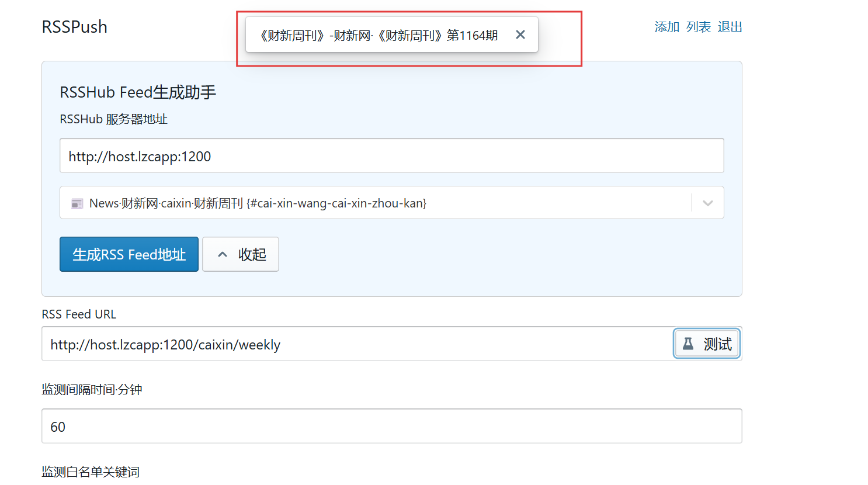This screenshot has height=485, width=868.
Task: Go to RSSPush home title
Action: click(75, 27)
